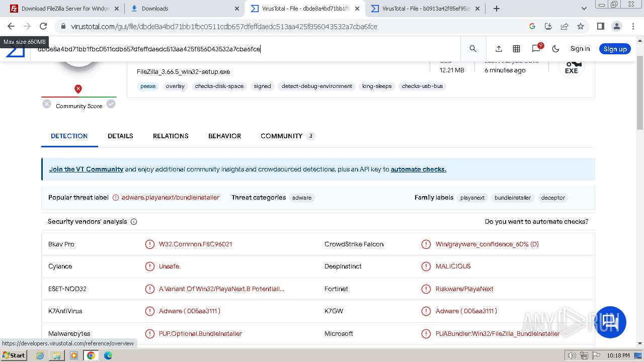Close the Downloads tab

click(237, 9)
